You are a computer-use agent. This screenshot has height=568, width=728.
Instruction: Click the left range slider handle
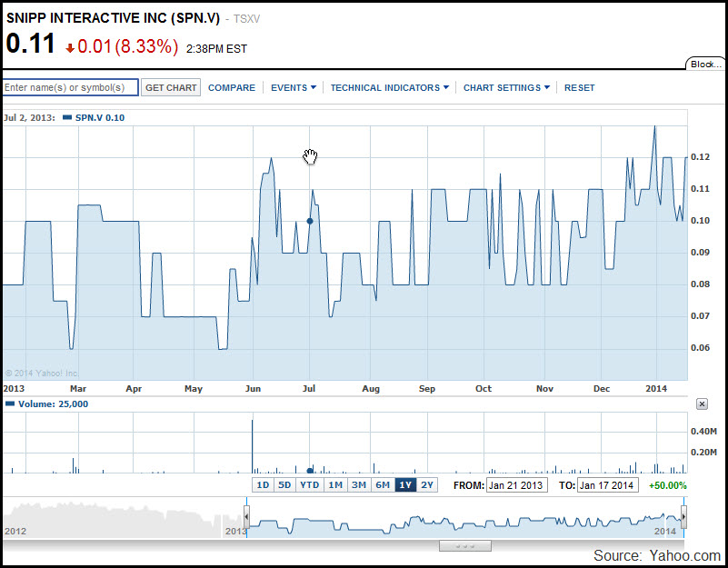click(x=246, y=517)
